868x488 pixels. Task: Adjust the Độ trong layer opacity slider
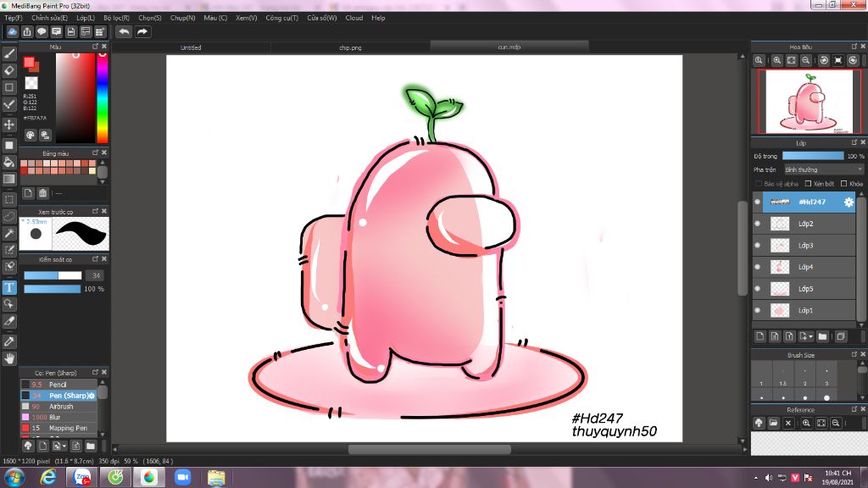pyautogui.click(x=813, y=156)
